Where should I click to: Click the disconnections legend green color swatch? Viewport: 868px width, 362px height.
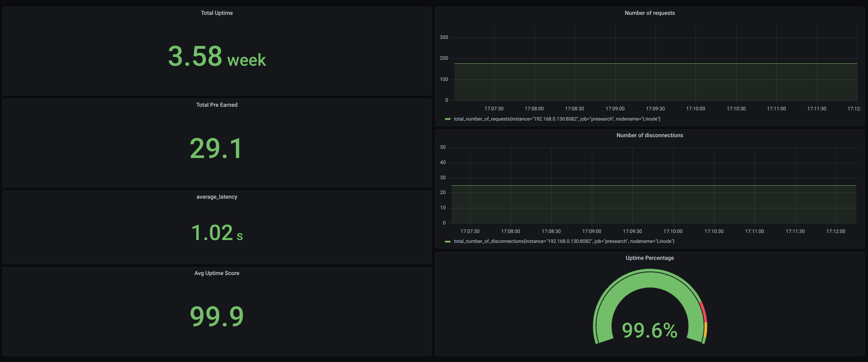(x=448, y=241)
